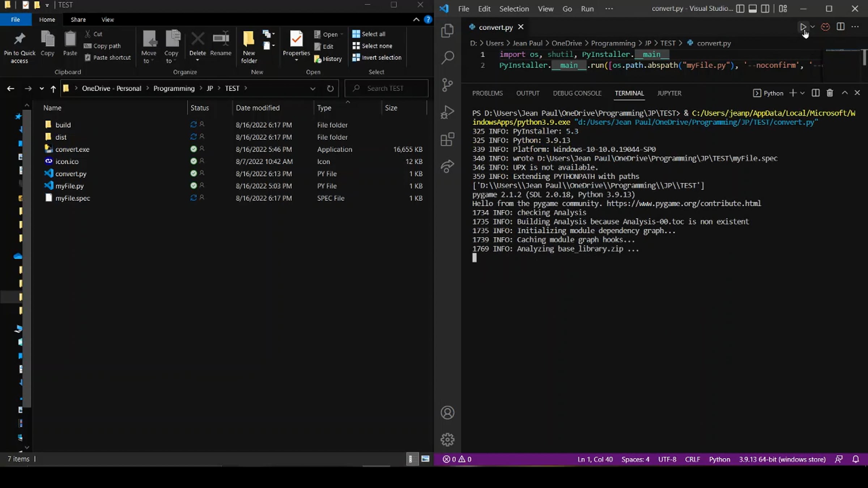Split the terminal panel
Viewport: 868px width, 488px height.
(x=816, y=93)
